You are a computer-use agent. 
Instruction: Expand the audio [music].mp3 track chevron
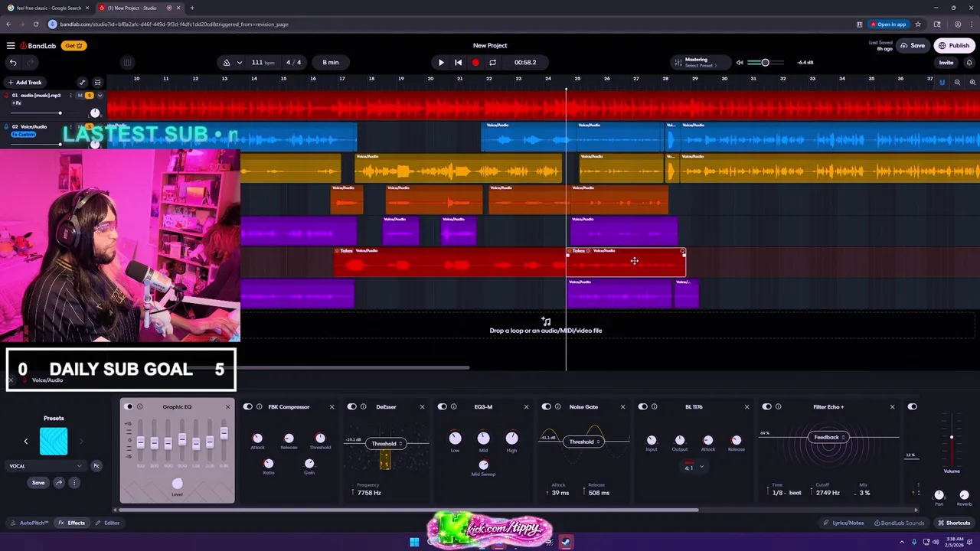tap(100, 96)
